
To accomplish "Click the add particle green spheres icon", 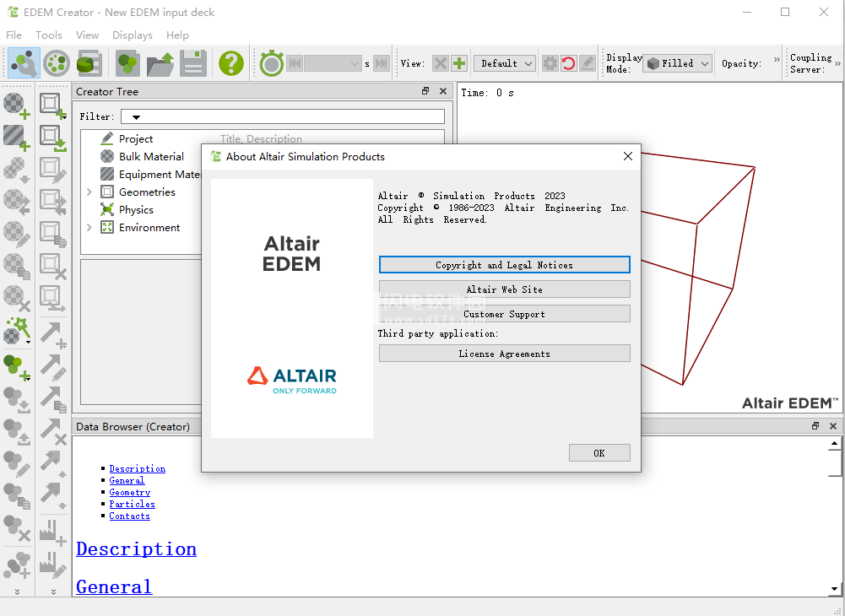I will (17, 368).
